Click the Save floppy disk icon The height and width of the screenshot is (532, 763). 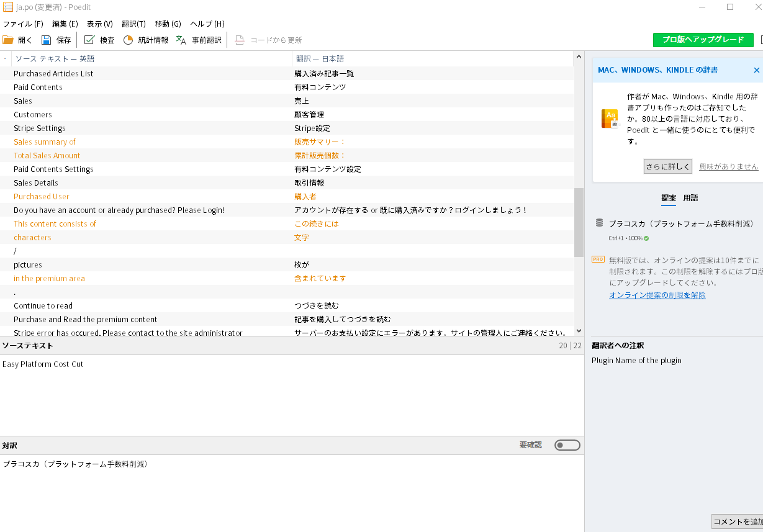pos(46,40)
